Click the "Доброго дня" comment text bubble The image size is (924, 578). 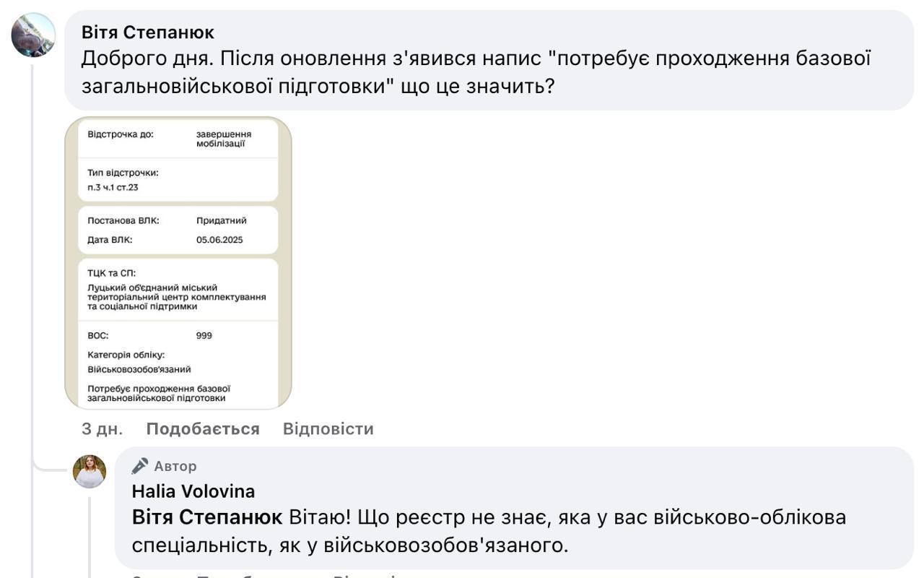click(x=489, y=60)
